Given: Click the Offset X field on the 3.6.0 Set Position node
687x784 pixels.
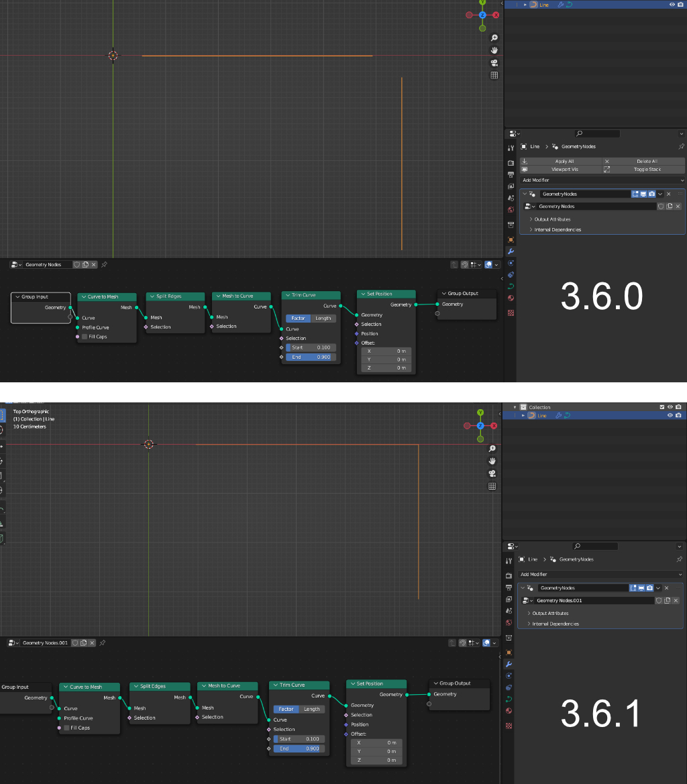Looking at the screenshot, I should (386, 351).
